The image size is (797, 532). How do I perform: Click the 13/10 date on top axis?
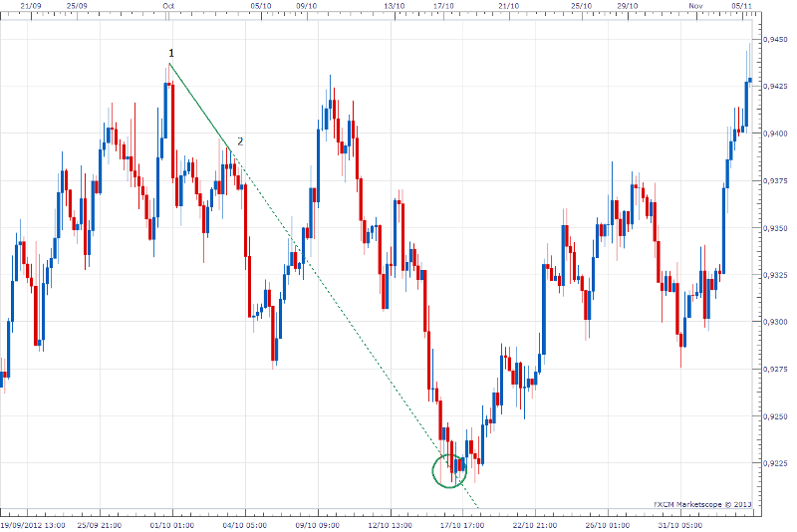click(395, 6)
